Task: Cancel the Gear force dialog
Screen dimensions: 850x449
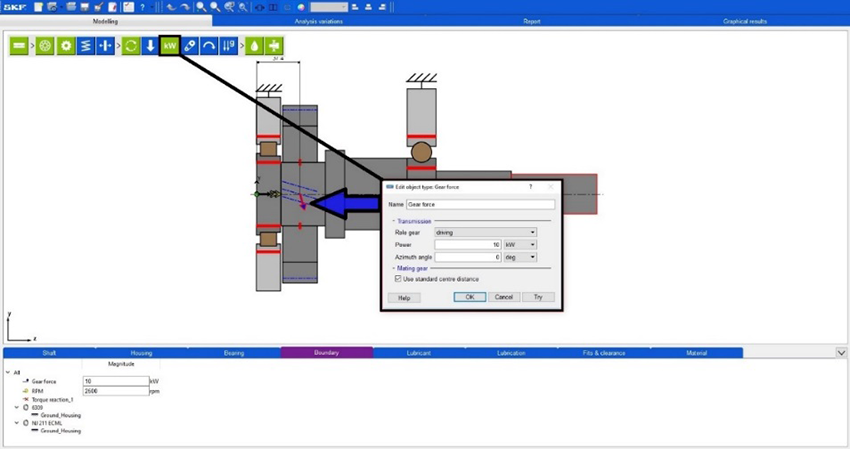Action: pos(504,297)
